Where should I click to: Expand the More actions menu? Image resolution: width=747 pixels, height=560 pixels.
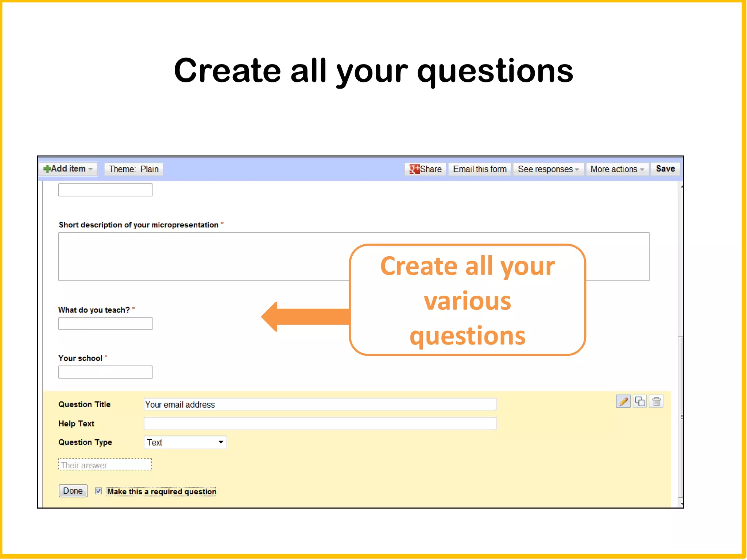click(617, 169)
